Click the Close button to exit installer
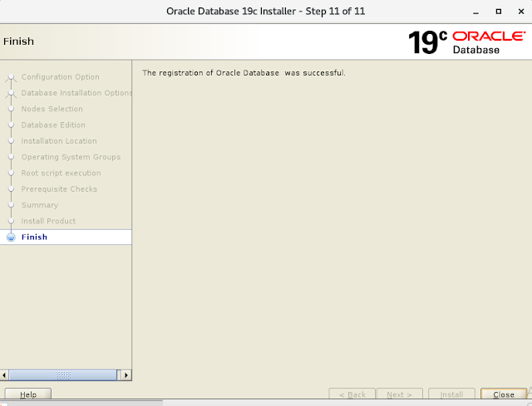The height and width of the screenshot is (406, 532). (504, 394)
